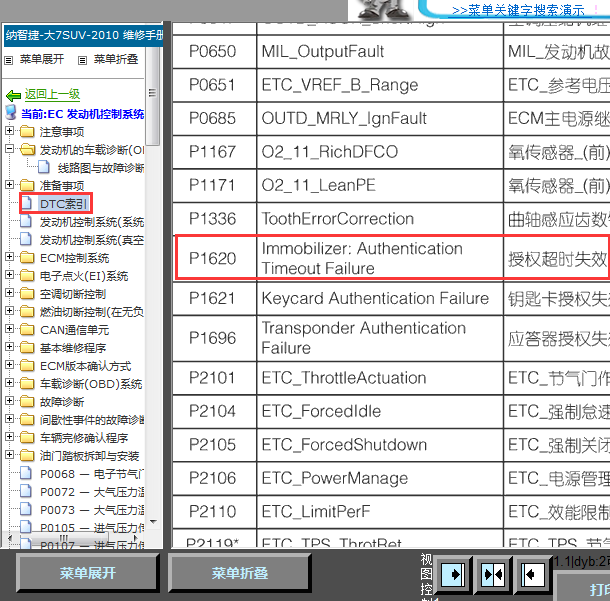The image size is (610, 601).
Task: Select MIL_OutputFault cell
Action: (x=380, y=51)
